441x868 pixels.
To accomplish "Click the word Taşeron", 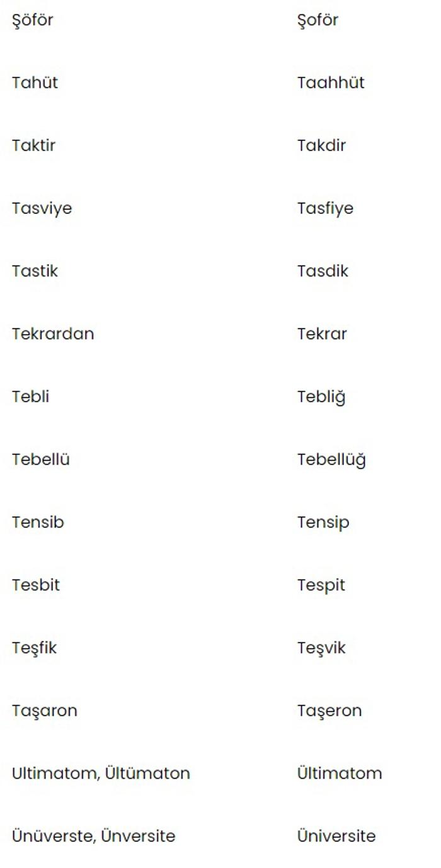I will (x=329, y=711).
